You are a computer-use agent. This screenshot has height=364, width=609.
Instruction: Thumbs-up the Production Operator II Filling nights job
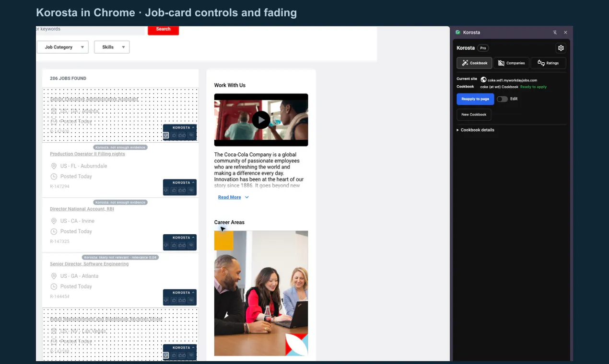174,190
